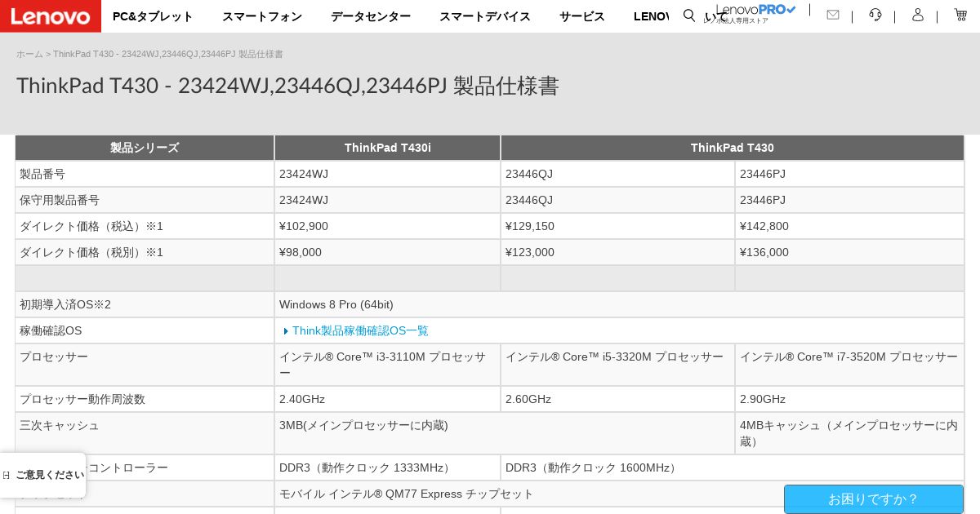The height and width of the screenshot is (514, 980).
Task: Select price ¥142,800 cell
Action: click(849, 226)
